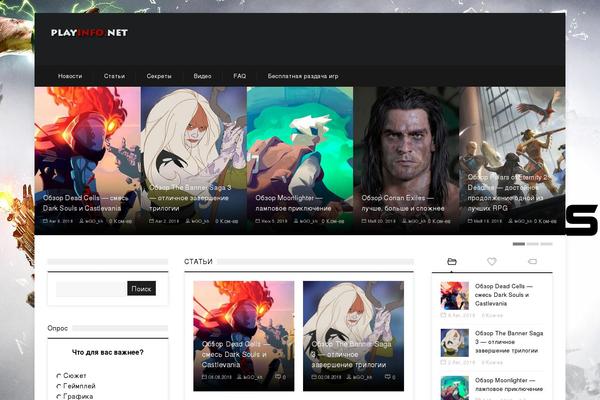Open Pillars of Eternity 2 slider card

[512, 160]
